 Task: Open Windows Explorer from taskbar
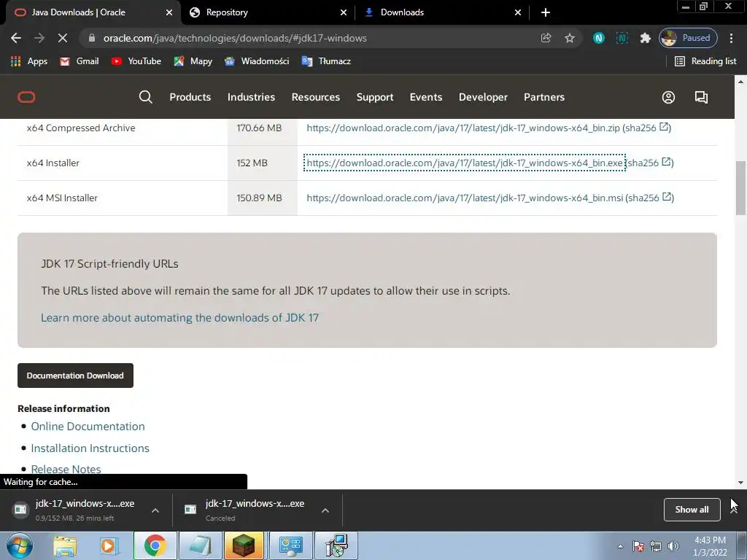(x=65, y=546)
